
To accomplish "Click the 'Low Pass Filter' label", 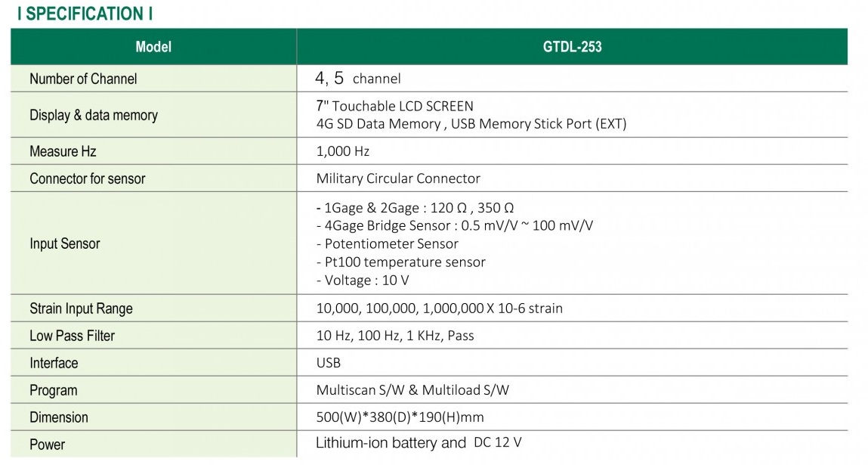I will tap(72, 336).
